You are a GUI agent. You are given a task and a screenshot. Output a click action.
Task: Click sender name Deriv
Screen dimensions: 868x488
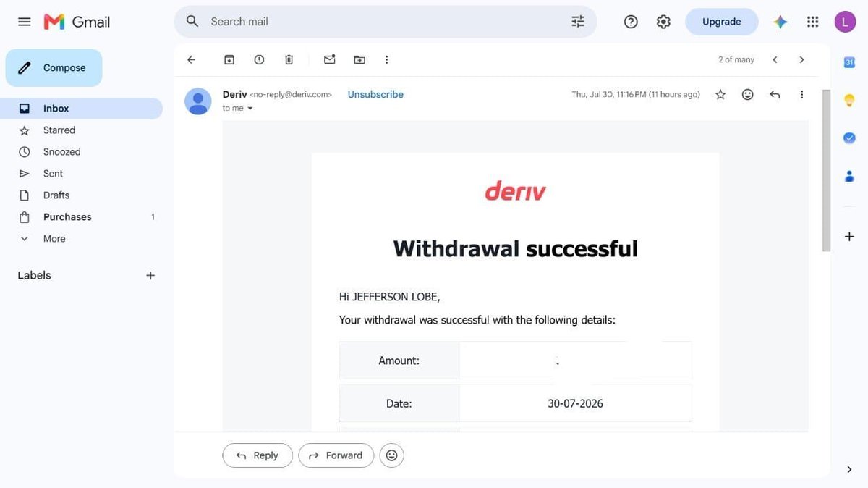pos(234,94)
